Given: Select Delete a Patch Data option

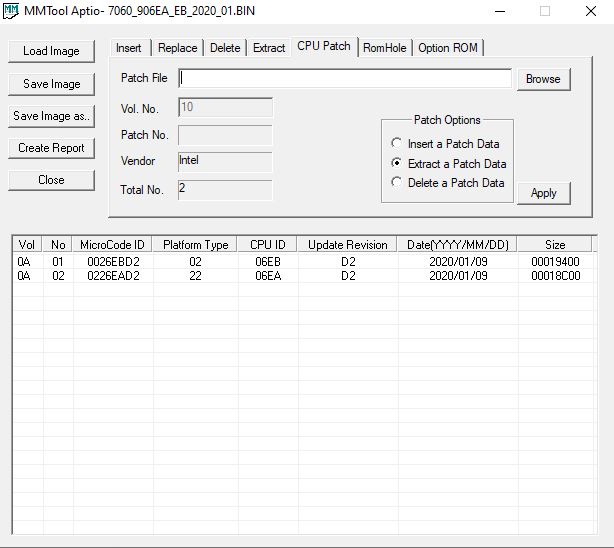Looking at the screenshot, I should (448, 183).
